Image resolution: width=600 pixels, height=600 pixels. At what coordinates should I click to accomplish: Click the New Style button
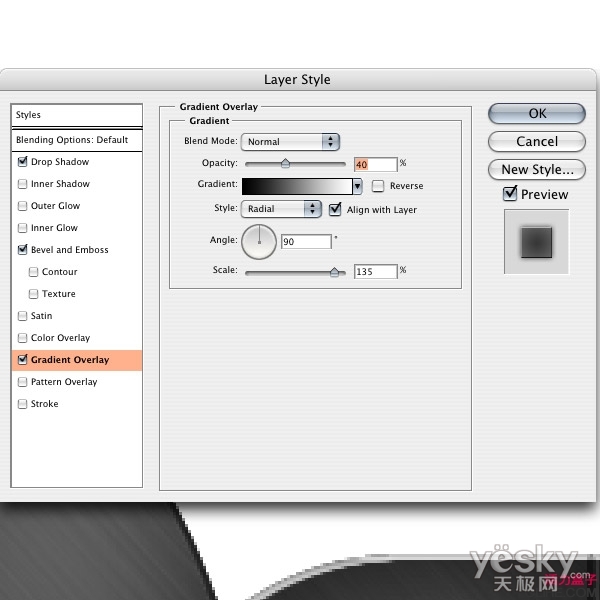click(x=537, y=170)
